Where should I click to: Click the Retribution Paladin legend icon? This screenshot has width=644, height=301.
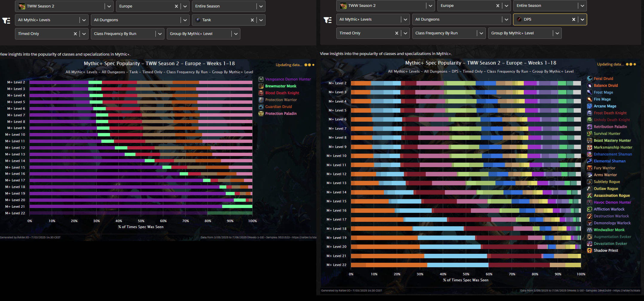[590, 127]
